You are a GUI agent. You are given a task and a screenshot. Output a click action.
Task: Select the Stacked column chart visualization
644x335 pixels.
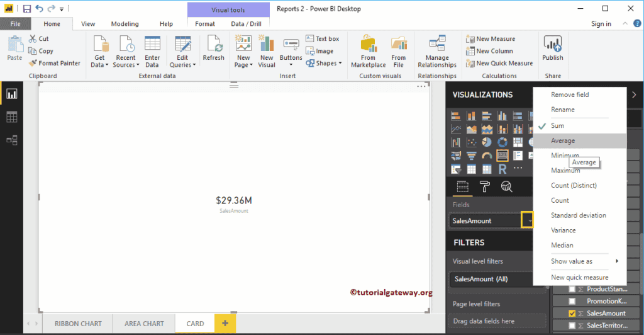(471, 116)
